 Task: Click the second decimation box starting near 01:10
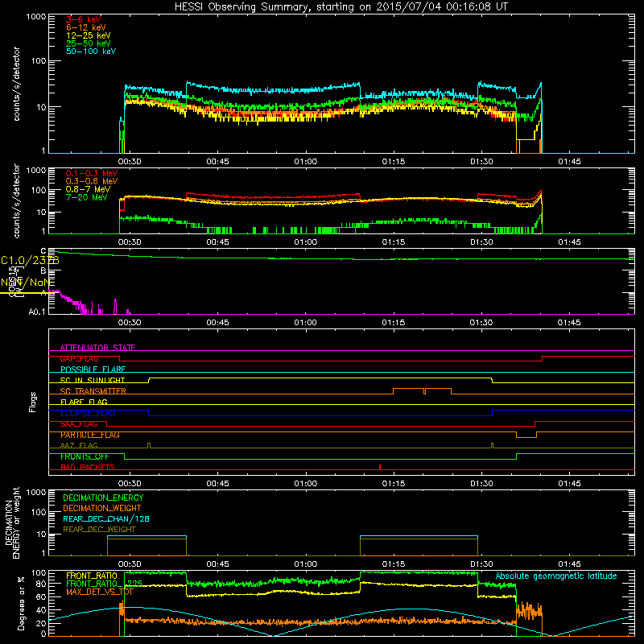click(x=419, y=546)
